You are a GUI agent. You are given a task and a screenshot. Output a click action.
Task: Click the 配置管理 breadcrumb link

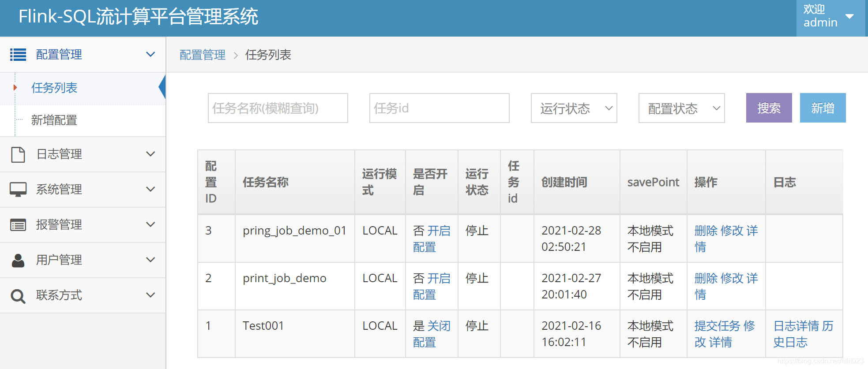pos(203,55)
